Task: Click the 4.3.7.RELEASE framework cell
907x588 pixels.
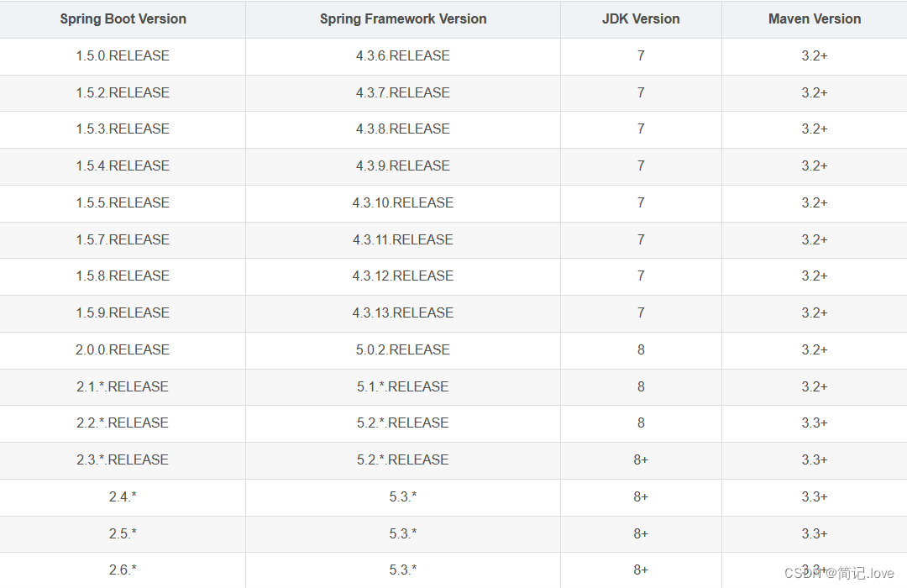Action: coord(403,92)
